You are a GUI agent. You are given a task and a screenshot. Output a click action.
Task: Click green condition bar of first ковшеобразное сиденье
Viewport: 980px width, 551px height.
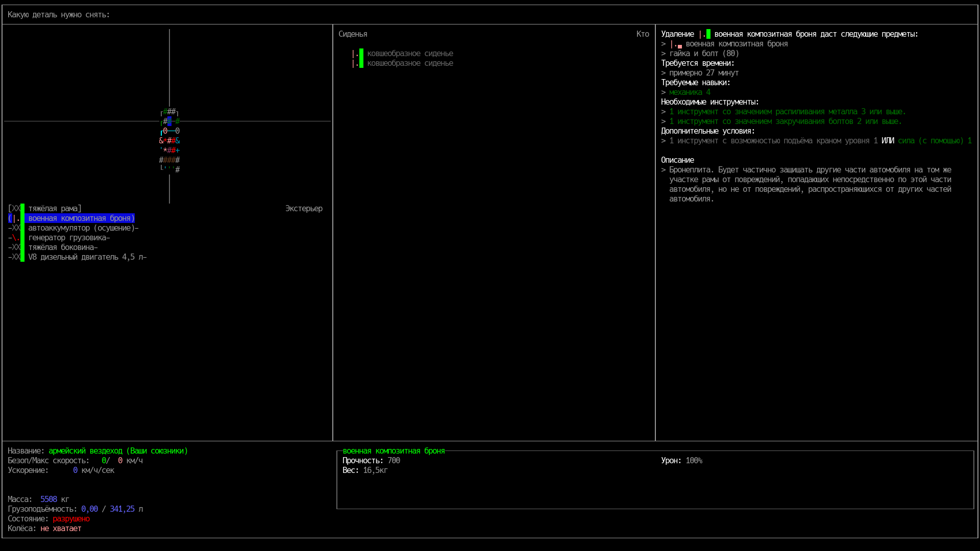coord(361,54)
